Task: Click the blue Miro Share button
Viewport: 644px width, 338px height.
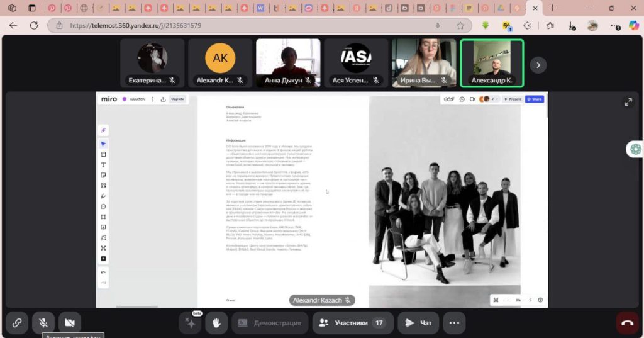Action: tap(535, 99)
